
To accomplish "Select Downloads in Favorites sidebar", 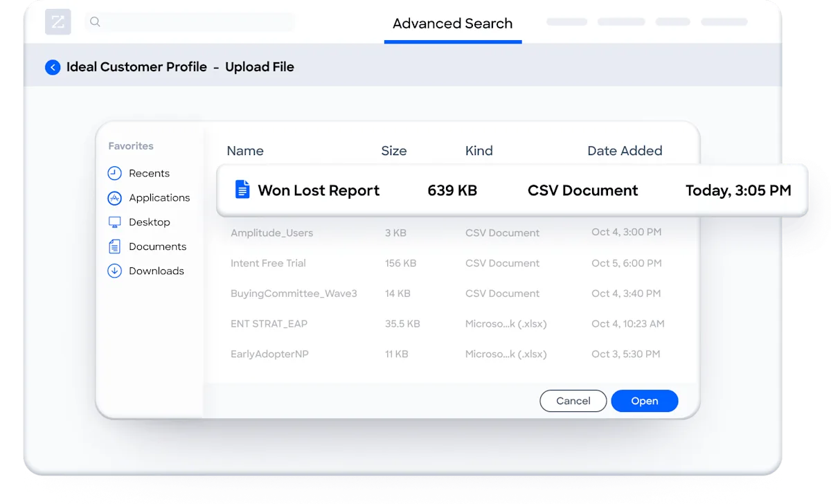I will click(x=146, y=271).
